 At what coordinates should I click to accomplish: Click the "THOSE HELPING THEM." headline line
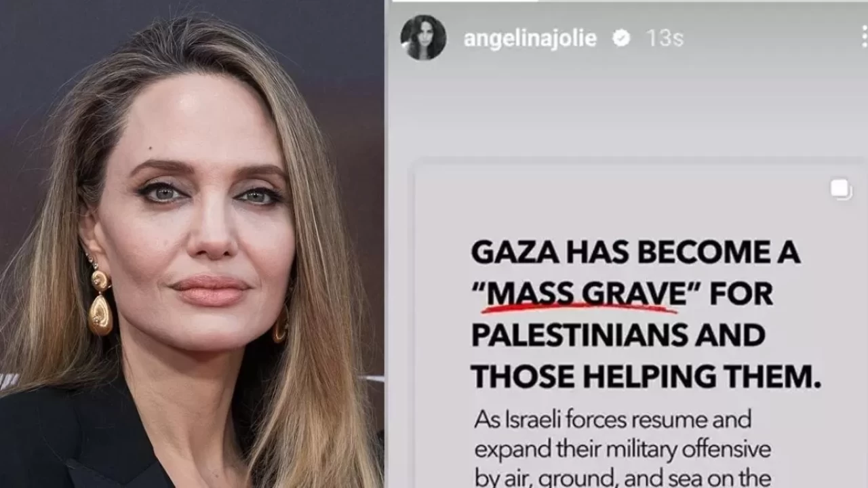(x=646, y=376)
